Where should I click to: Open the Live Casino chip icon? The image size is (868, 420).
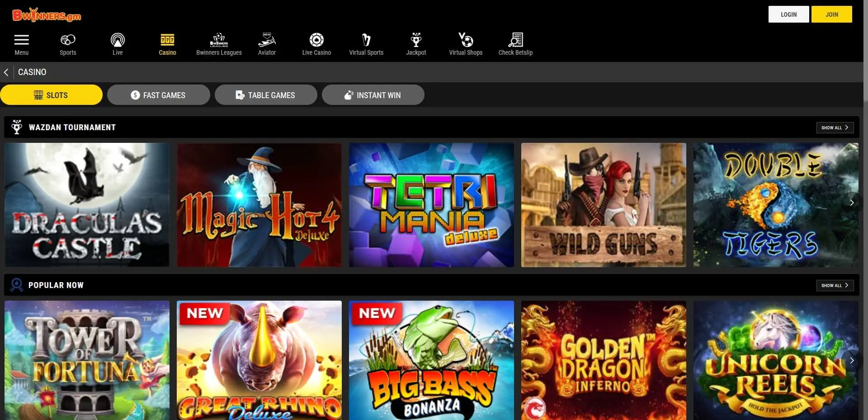coord(316,40)
